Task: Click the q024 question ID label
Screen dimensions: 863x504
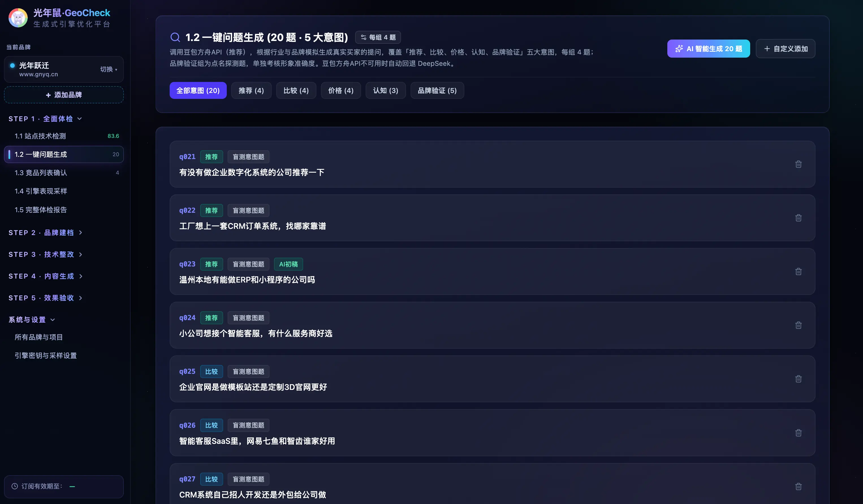Action: [x=187, y=318]
